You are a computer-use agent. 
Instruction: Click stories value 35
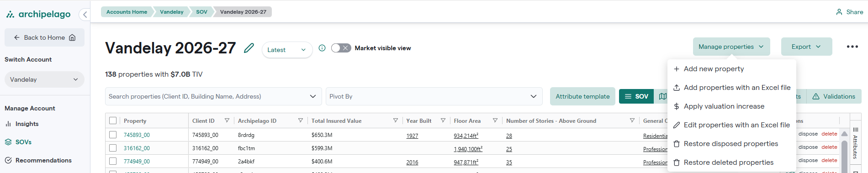pyautogui.click(x=509, y=162)
